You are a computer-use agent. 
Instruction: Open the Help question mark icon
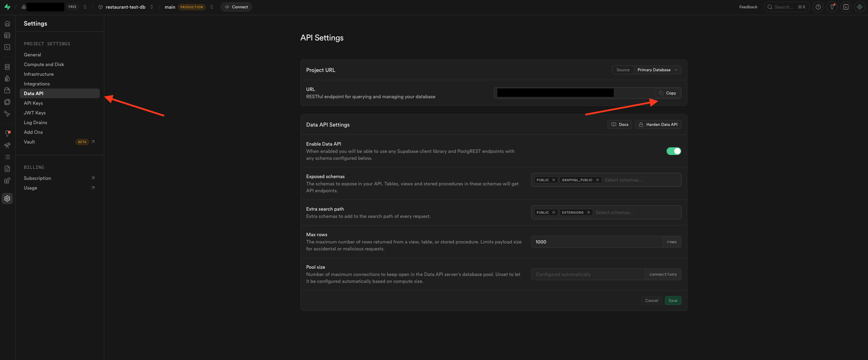(818, 7)
